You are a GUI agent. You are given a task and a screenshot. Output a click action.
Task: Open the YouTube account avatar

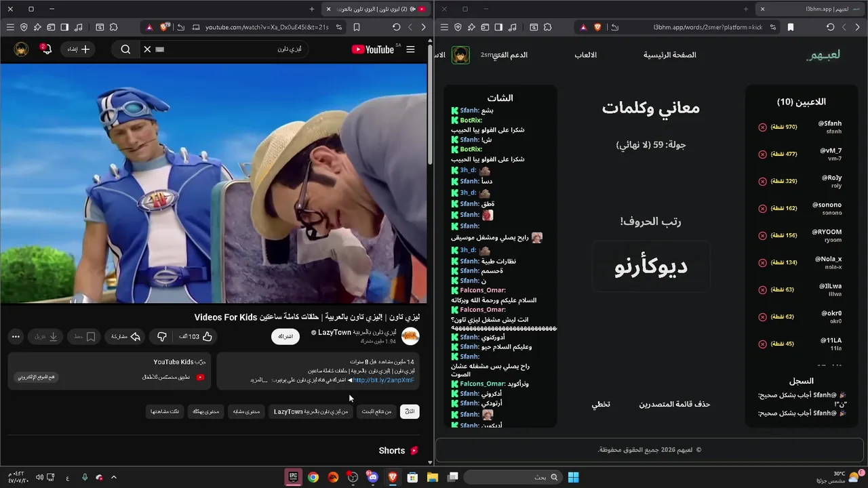(x=21, y=49)
